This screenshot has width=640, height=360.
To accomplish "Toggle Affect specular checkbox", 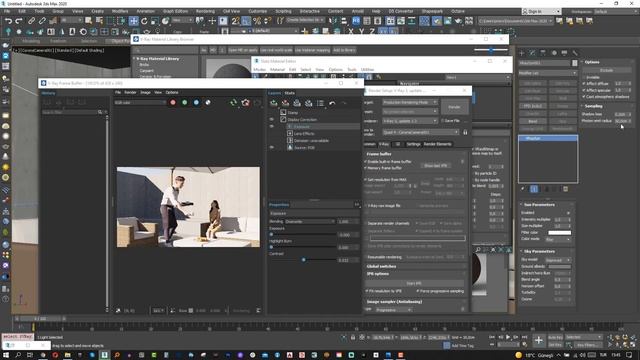I will tap(584, 90).
